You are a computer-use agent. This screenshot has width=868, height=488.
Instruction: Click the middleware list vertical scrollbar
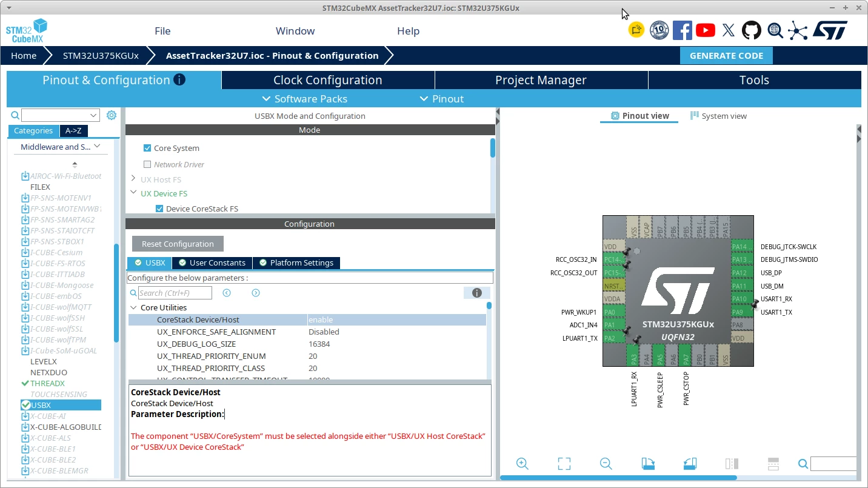[116, 294]
